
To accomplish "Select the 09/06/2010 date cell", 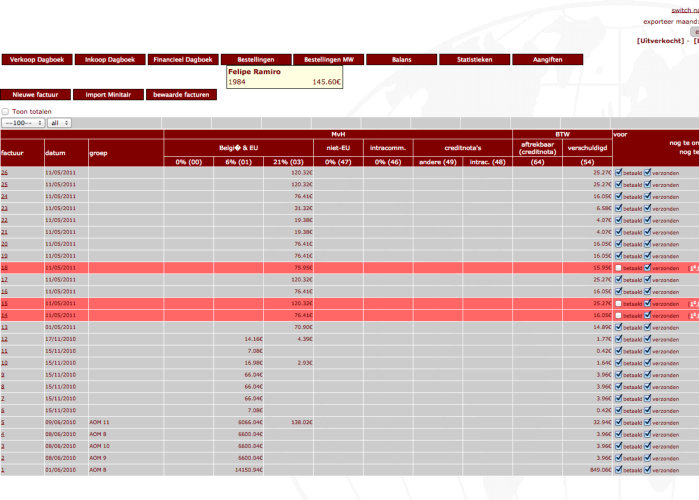I will tap(66, 422).
